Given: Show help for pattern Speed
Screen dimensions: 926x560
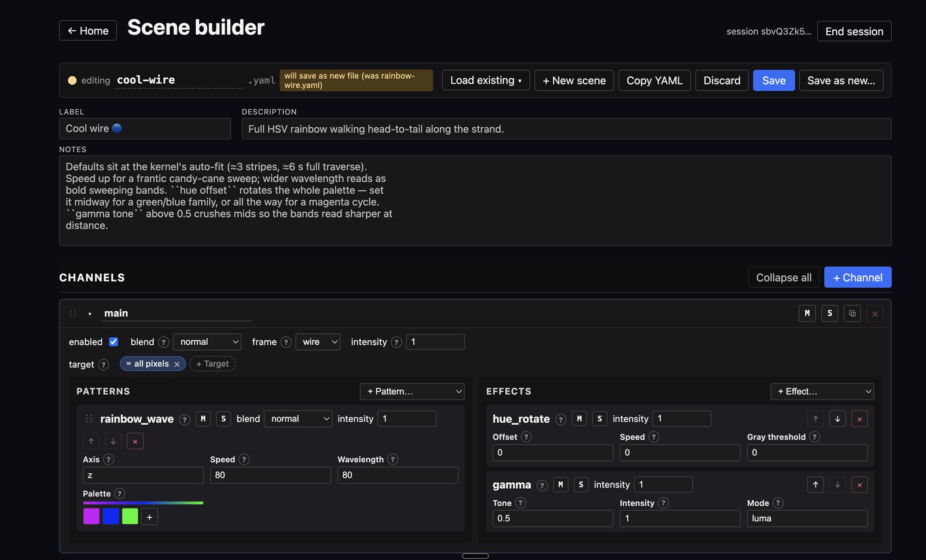Looking at the screenshot, I should click(x=244, y=459).
